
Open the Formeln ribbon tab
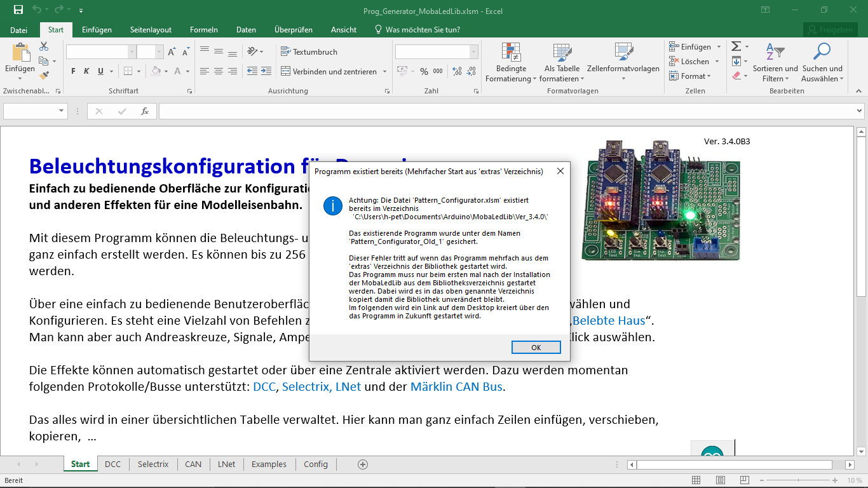[203, 30]
